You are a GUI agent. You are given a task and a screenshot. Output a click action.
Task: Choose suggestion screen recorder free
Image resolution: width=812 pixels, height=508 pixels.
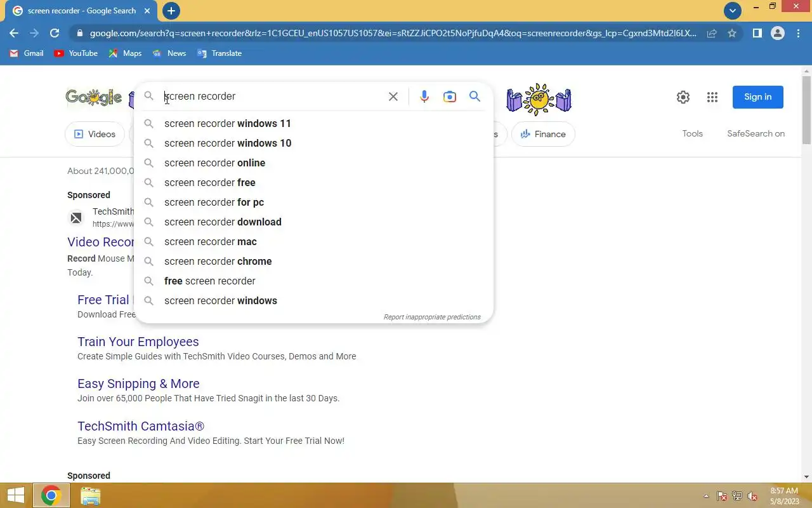pos(313,182)
